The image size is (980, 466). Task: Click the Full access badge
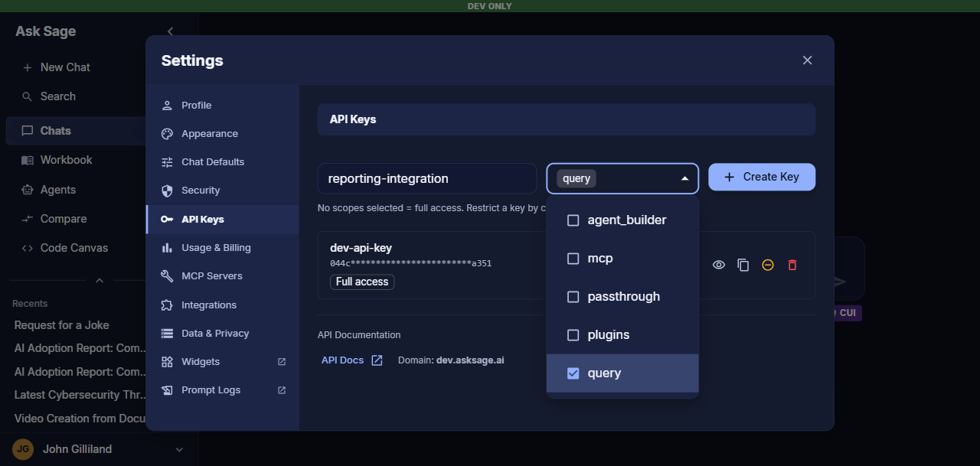(x=362, y=282)
